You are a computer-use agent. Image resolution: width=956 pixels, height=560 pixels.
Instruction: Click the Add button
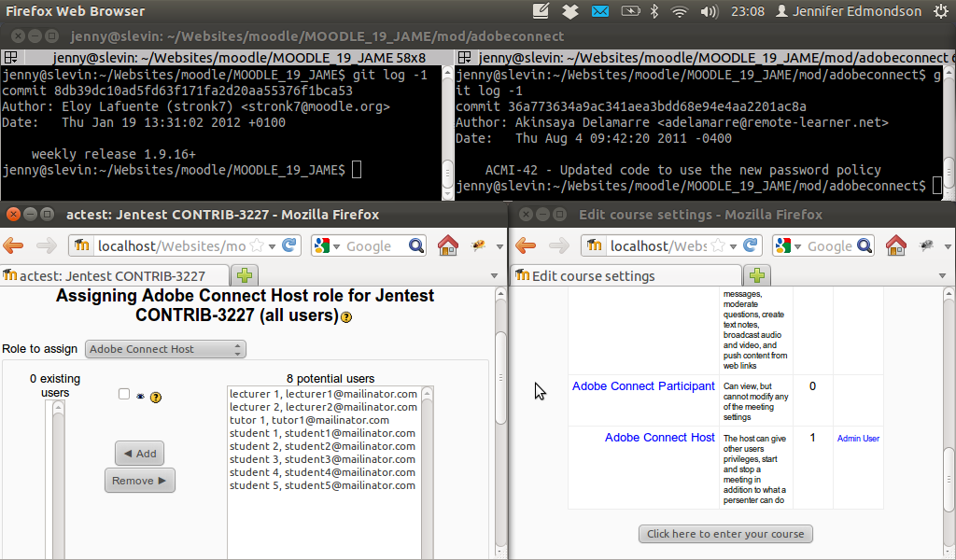click(140, 454)
